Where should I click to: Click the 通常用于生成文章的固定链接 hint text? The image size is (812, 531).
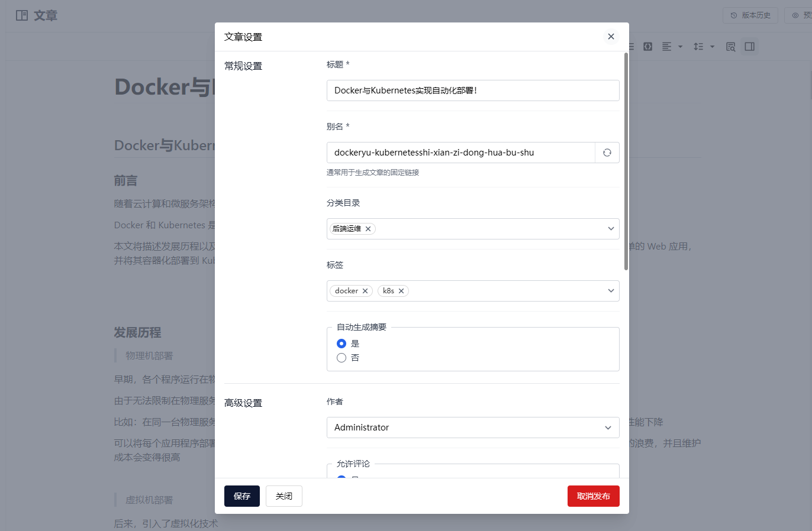(x=373, y=173)
